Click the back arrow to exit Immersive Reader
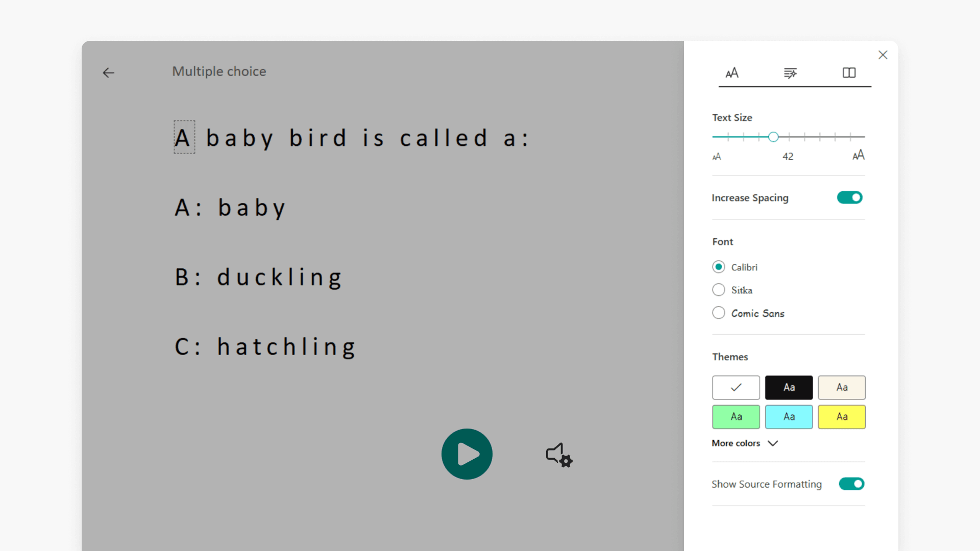The image size is (980, 551). pyautogui.click(x=108, y=73)
